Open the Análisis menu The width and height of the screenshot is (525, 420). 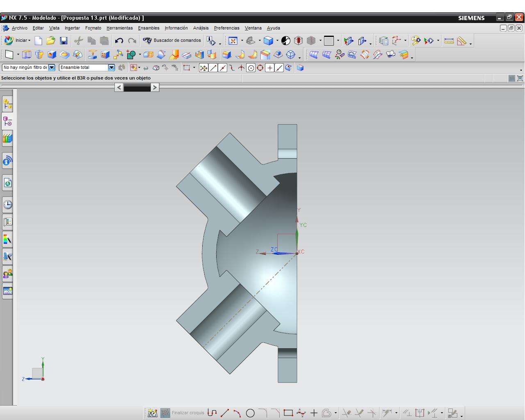point(201,28)
